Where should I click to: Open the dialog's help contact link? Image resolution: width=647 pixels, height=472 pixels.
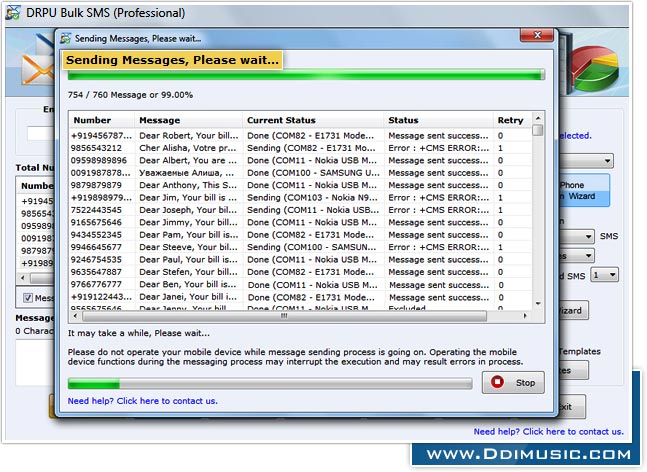pos(142,401)
